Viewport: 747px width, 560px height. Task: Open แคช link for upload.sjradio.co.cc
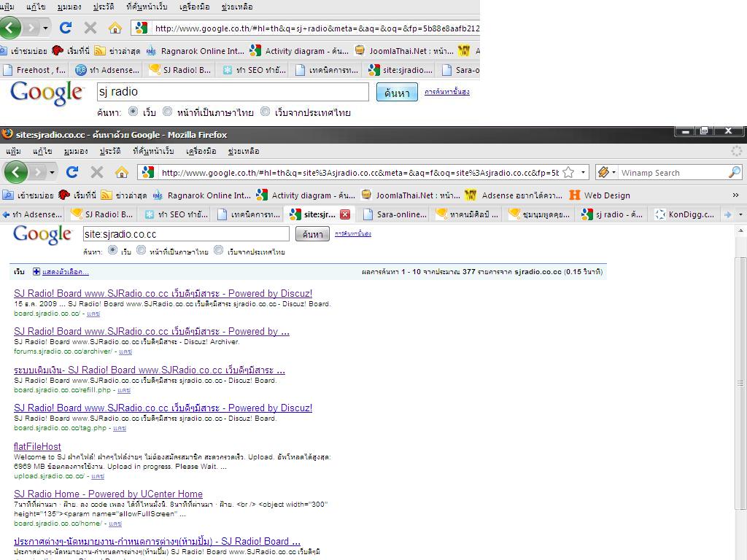98,475
